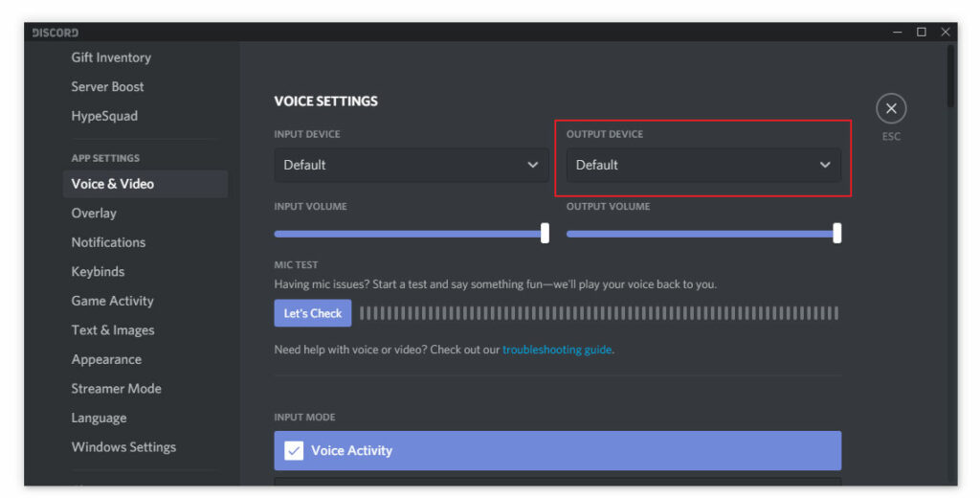This screenshot has width=980, height=498.
Task: Click the MIC TEST label
Action: pyautogui.click(x=296, y=265)
